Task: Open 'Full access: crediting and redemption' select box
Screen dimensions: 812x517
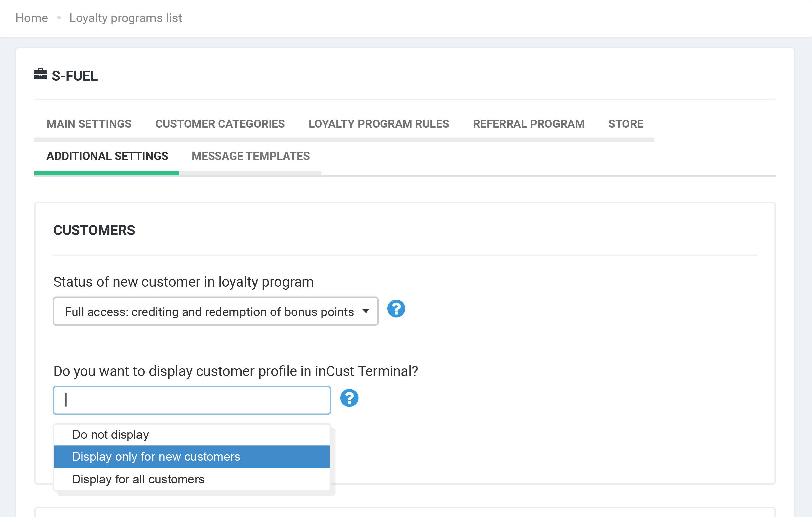Action: tap(209, 311)
